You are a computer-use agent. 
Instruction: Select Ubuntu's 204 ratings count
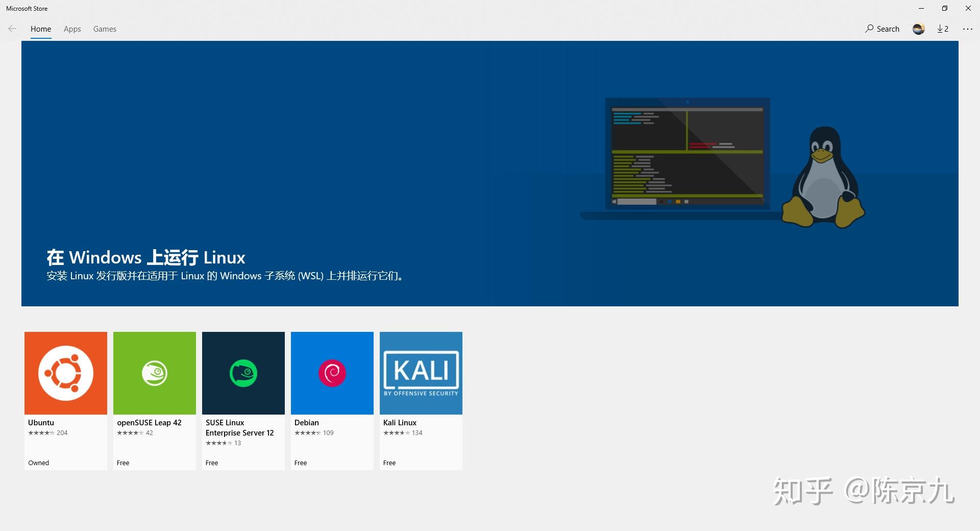pos(62,433)
